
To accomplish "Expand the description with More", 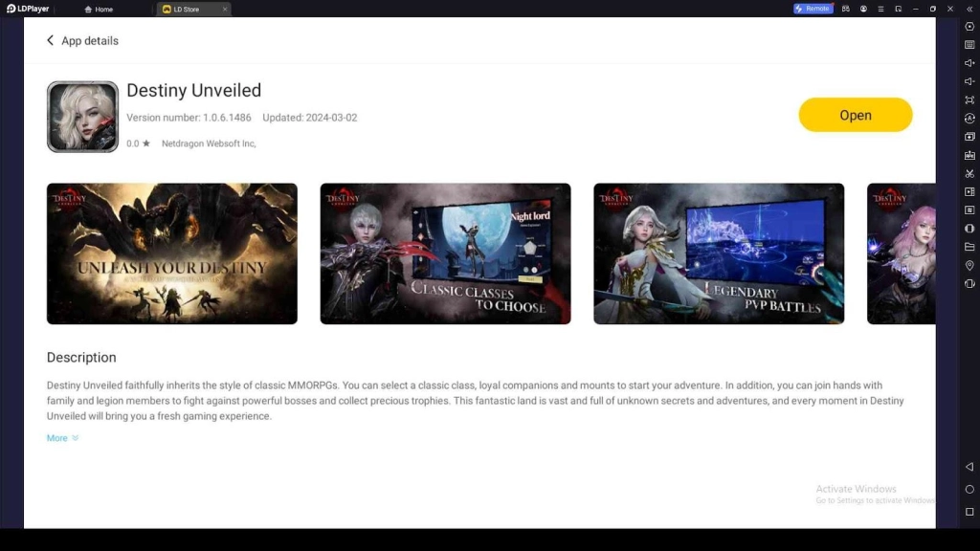I will coord(62,438).
